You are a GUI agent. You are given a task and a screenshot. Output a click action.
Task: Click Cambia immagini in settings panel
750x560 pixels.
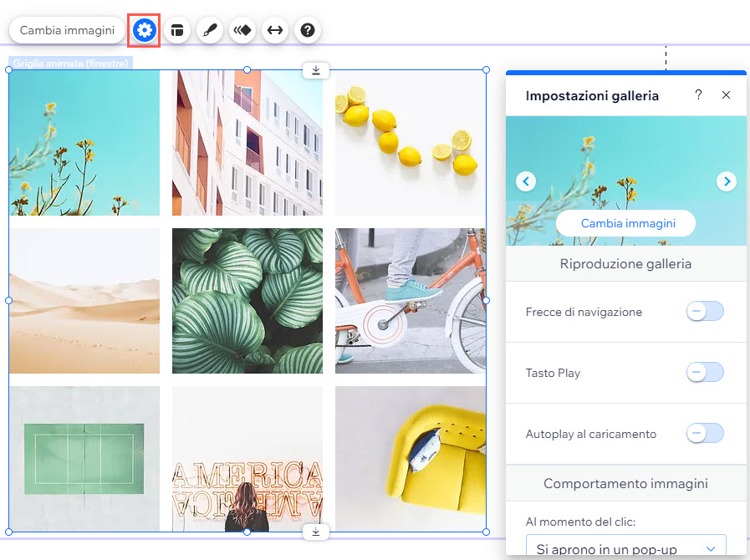625,223
